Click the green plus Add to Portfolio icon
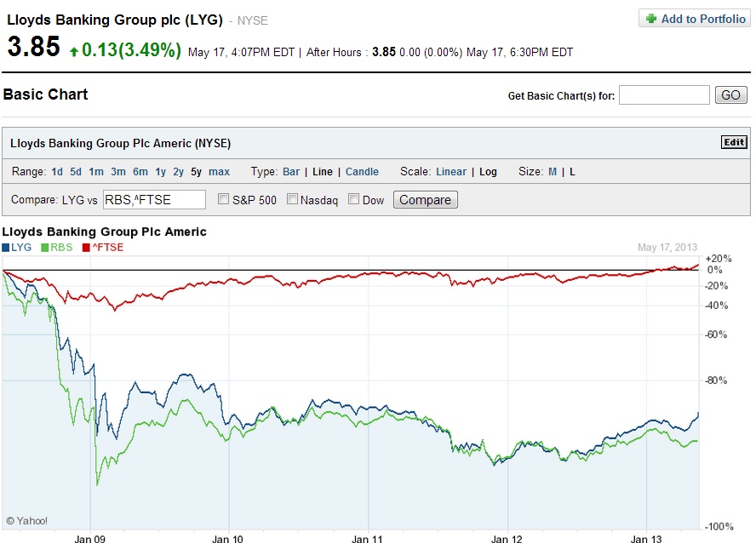Viewport: 756px width, 543px height. pos(651,19)
